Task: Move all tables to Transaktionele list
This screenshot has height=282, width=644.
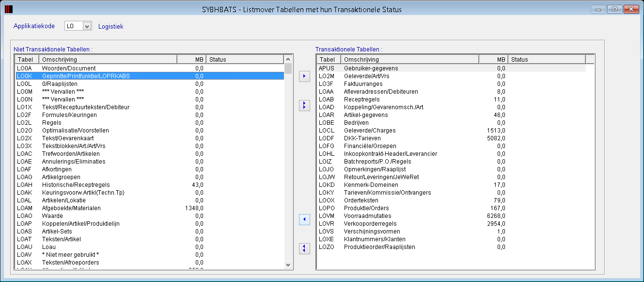Action: (x=304, y=105)
